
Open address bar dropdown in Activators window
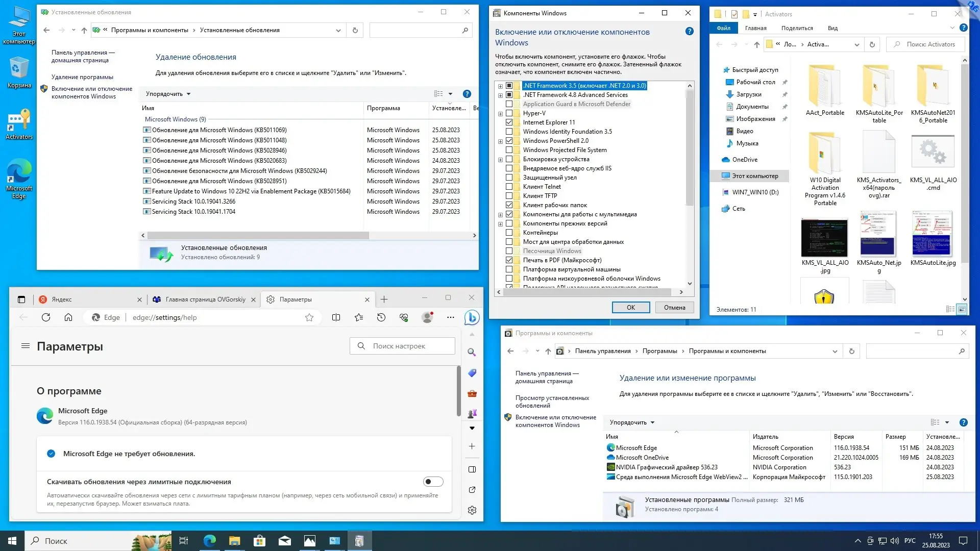856,44
